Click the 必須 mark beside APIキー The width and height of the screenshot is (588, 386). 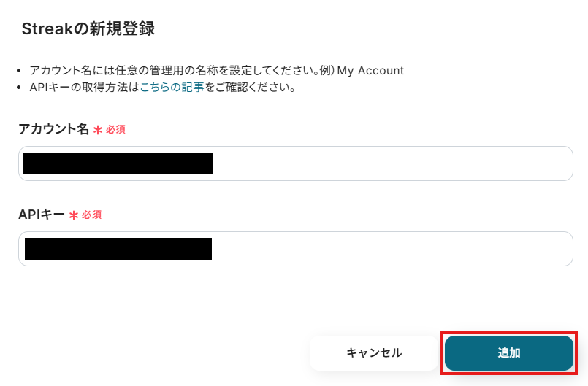point(91,215)
